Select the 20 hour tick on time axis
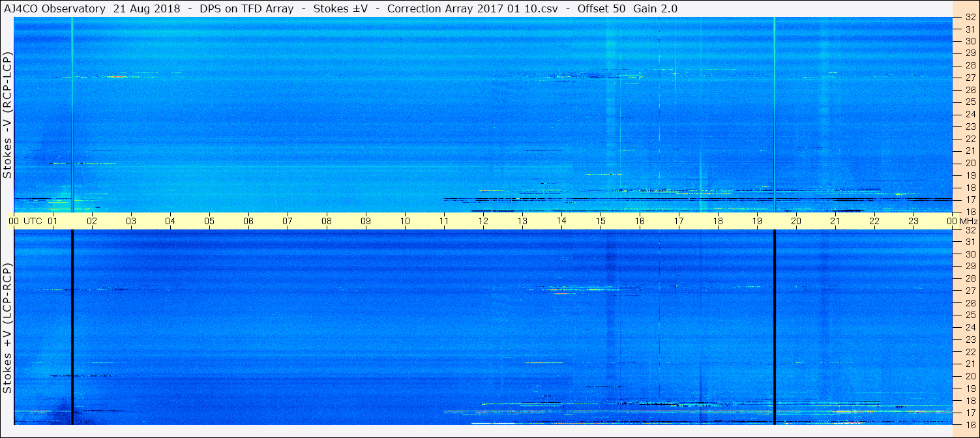 coord(796,221)
